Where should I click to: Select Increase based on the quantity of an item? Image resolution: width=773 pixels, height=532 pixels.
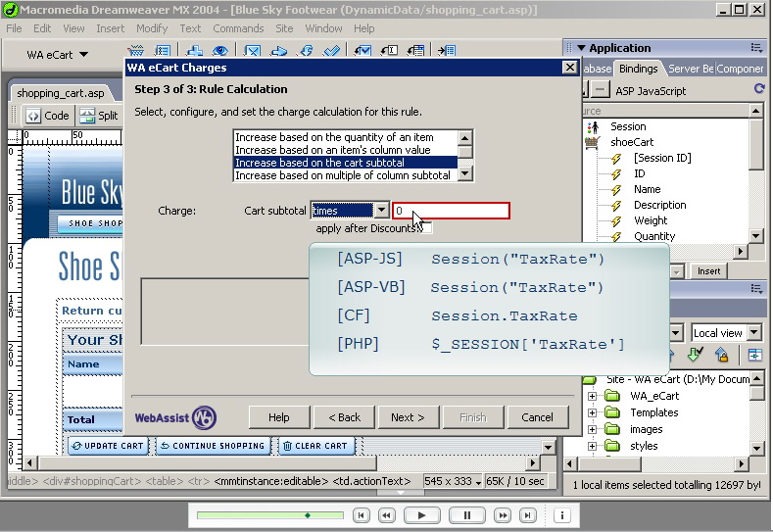[345, 137]
